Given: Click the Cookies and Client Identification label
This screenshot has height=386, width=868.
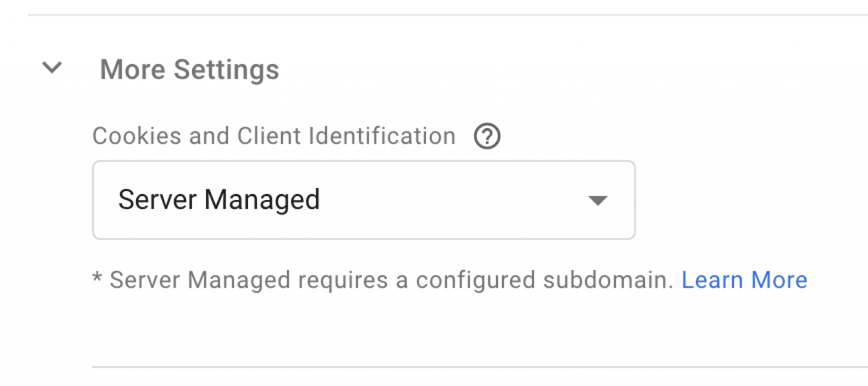Looking at the screenshot, I should 273,136.
